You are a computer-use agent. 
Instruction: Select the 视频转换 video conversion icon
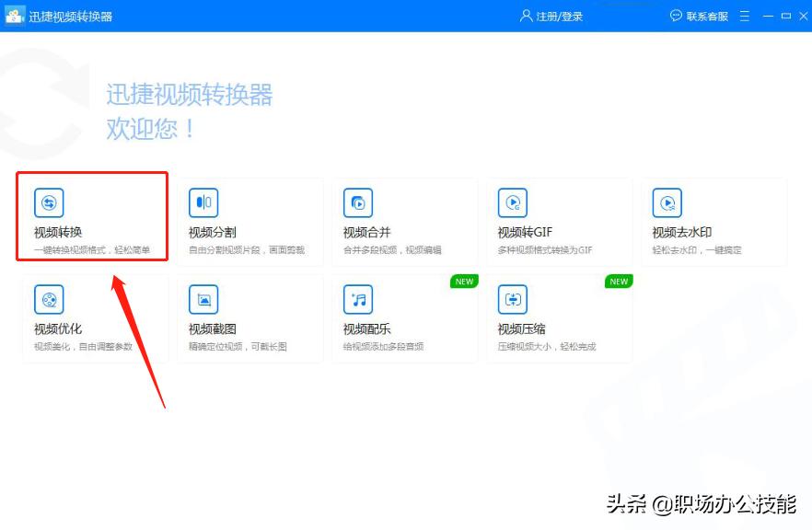(x=49, y=203)
